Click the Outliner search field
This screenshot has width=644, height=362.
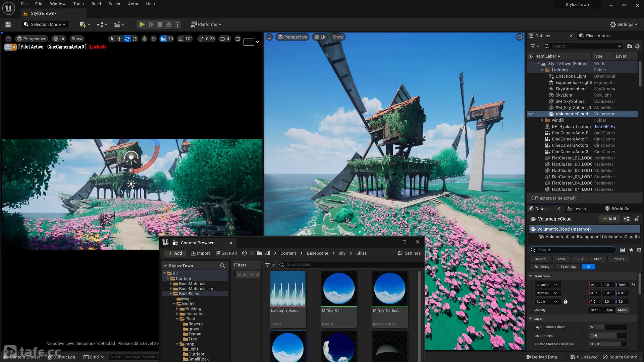point(583,46)
